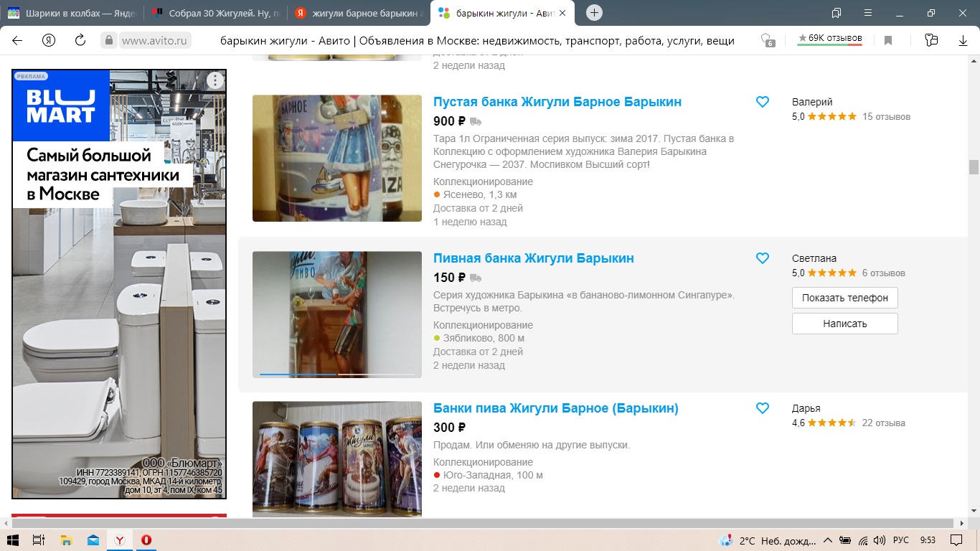Open the weather widget showing 2°C

point(768,540)
